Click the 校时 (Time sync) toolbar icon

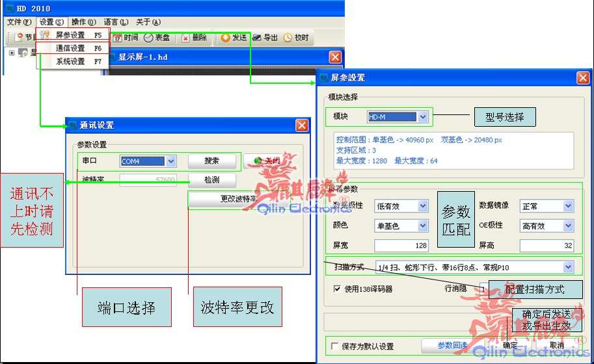288,38
